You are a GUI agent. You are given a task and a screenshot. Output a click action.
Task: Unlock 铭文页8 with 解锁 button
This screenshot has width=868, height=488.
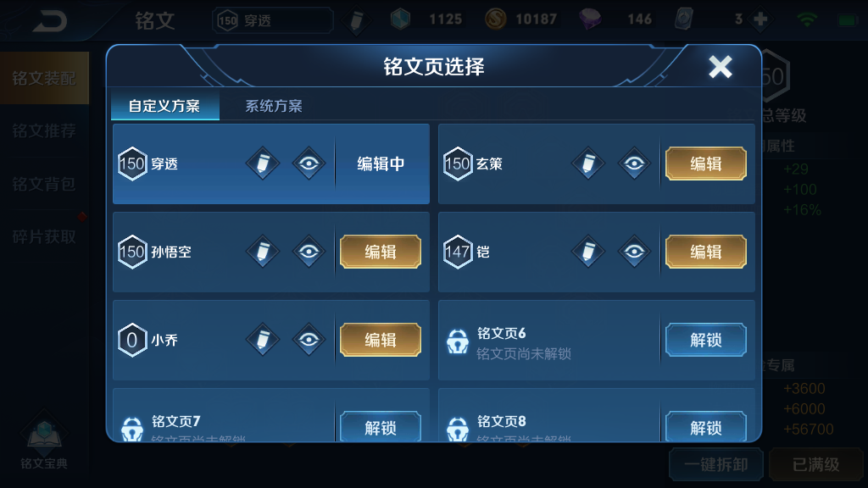[x=706, y=426]
